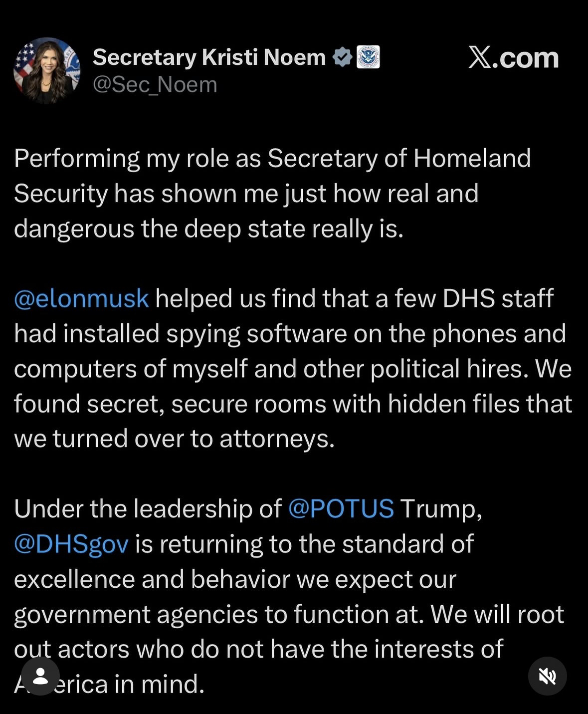Image resolution: width=588 pixels, height=714 pixels.
Task: Click the DHS seal affiliation badge
Action: [368, 57]
